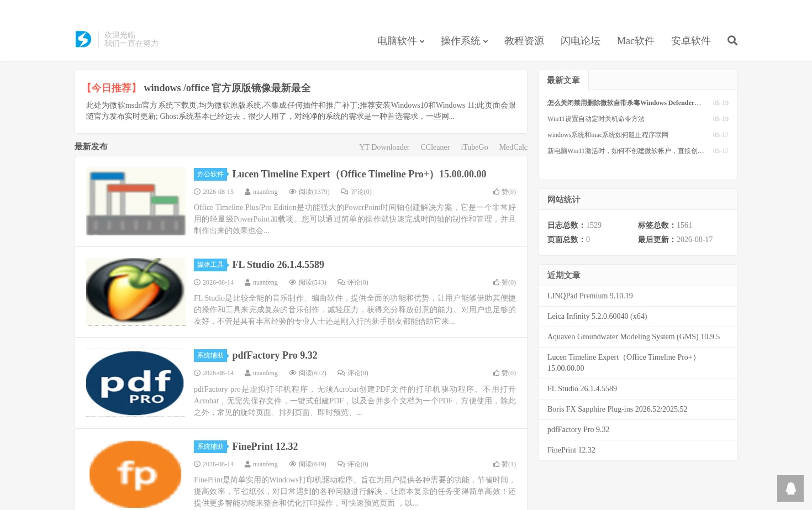Open the FL Studio fruit thumbnail
This screenshot has width=812, height=510.
pyautogui.click(x=136, y=292)
